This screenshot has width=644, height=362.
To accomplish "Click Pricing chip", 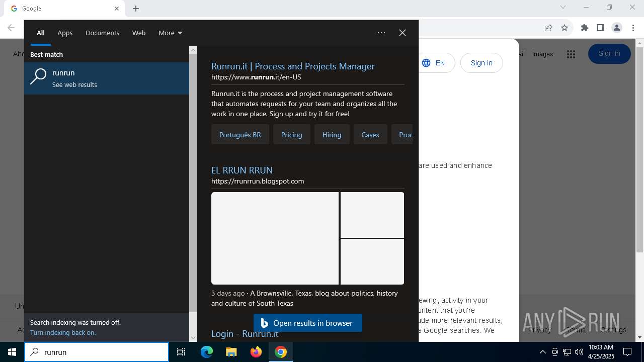I will tap(292, 135).
